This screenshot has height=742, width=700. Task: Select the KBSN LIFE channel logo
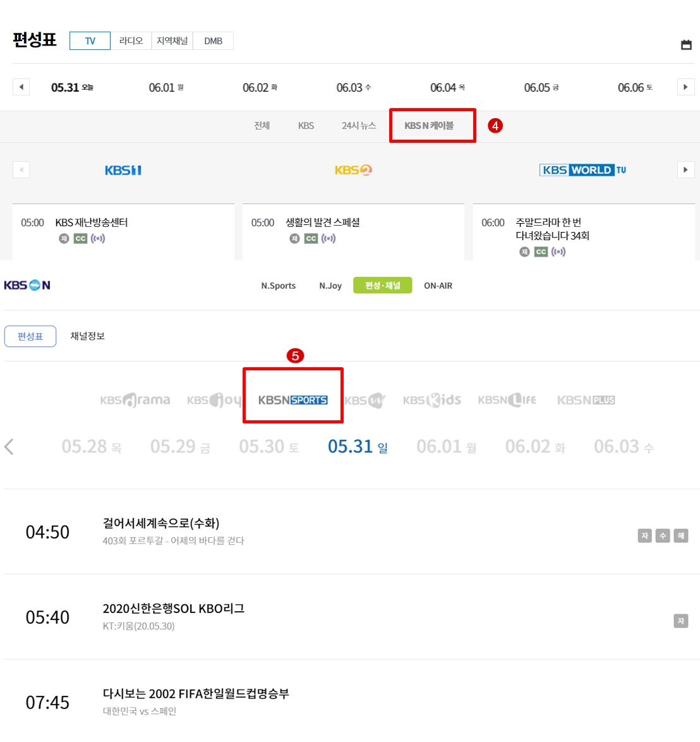[x=507, y=400]
